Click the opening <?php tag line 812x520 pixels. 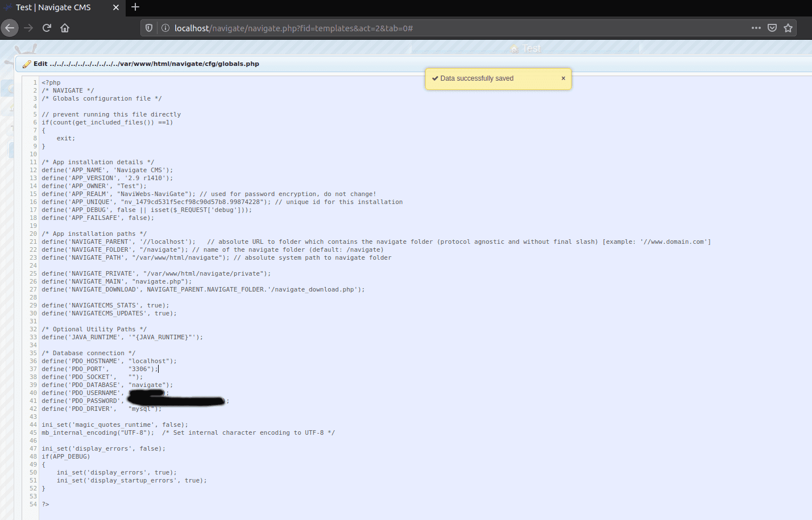[x=51, y=82]
